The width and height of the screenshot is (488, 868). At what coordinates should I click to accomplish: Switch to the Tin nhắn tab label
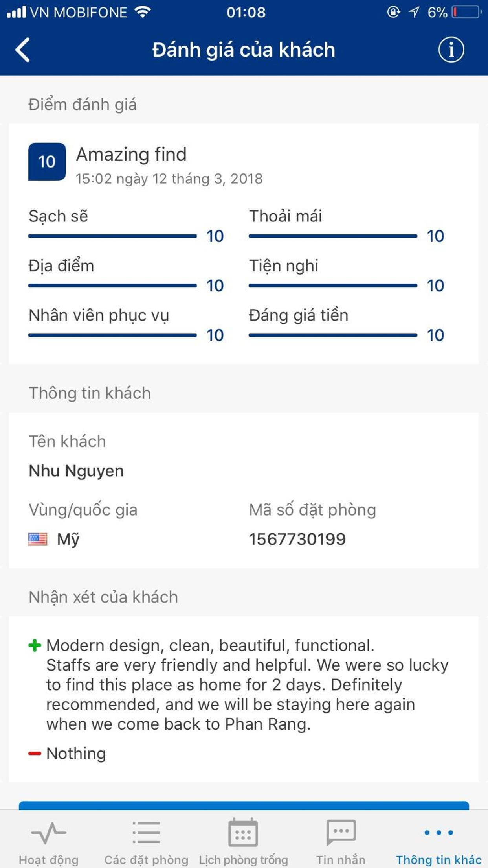[341, 860]
